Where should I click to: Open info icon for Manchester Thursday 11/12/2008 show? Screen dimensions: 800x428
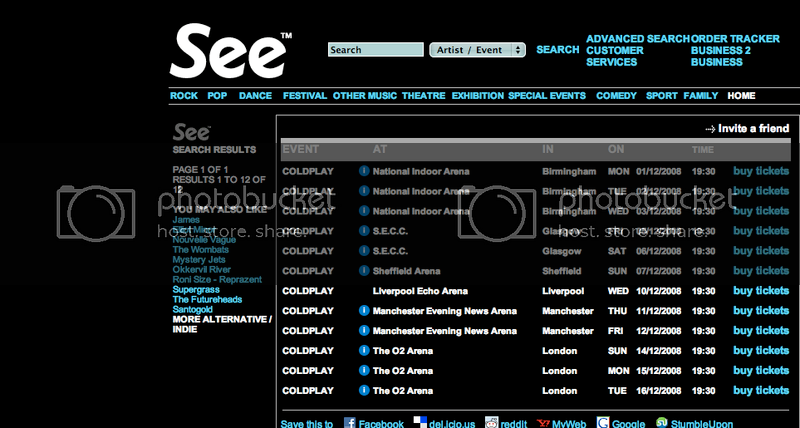pyautogui.click(x=364, y=311)
